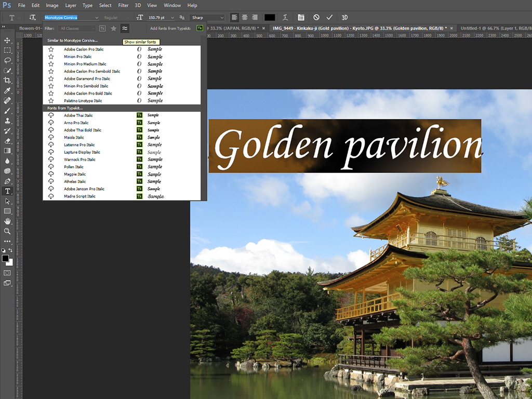
Task: Open the anti-aliasing dropdown set to Sharp
Action: pyautogui.click(x=208, y=16)
